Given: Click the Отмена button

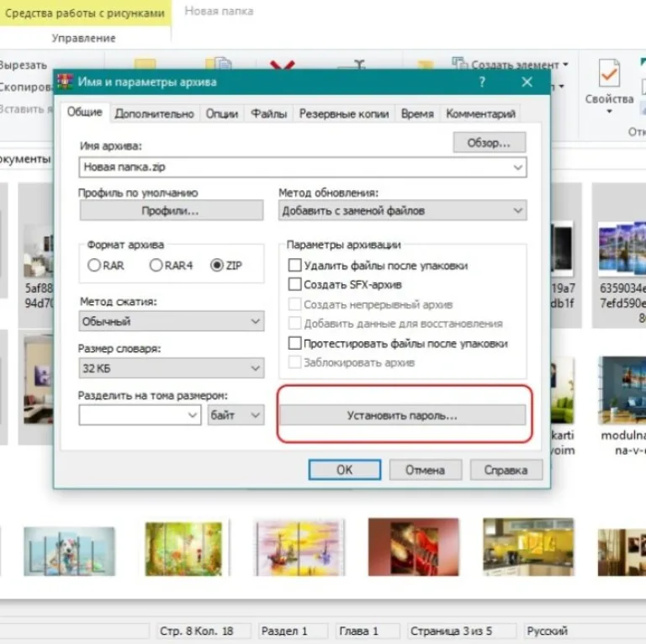Looking at the screenshot, I should point(425,470).
